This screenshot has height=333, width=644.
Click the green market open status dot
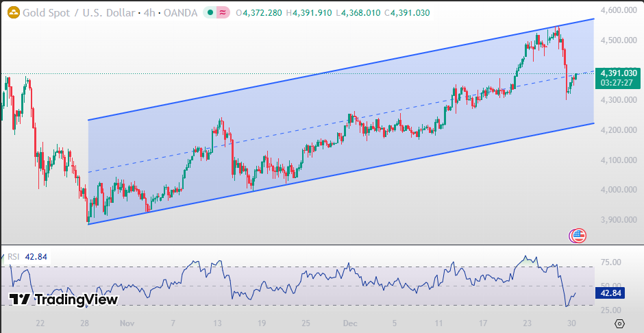coord(210,12)
